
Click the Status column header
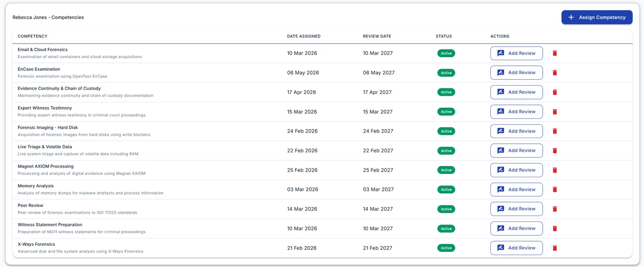(444, 36)
